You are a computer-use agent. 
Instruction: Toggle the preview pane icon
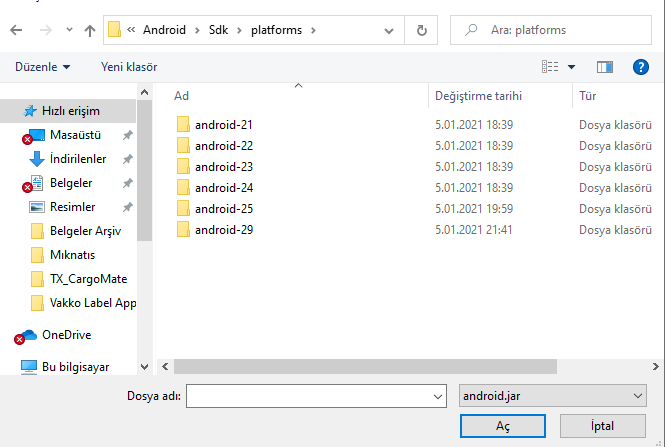(604, 67)
